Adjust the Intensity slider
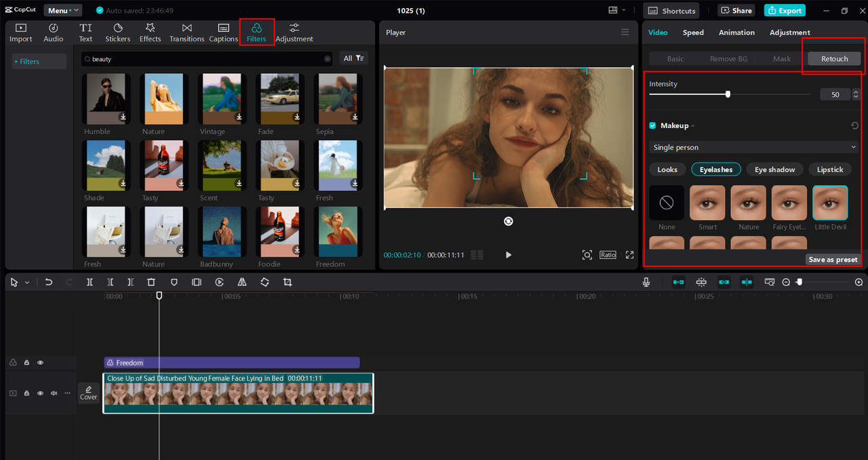The height and width of the screenshot is (460, 868). [729, 94]
